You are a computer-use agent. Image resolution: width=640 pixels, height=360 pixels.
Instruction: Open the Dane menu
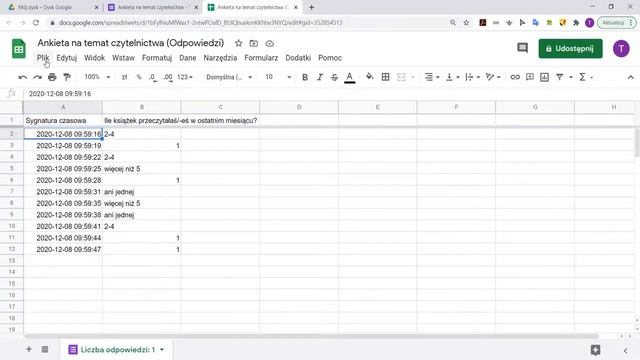pyautogui.click(x=188, y=58)
